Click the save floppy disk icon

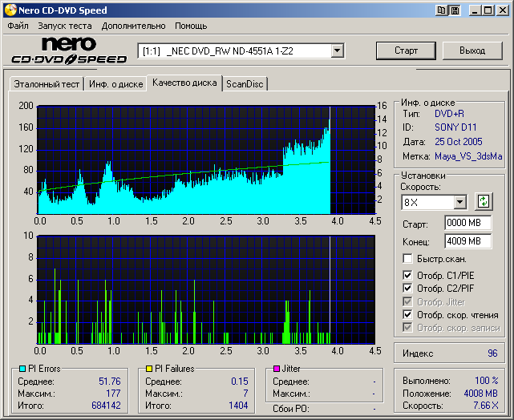(455, 10)
